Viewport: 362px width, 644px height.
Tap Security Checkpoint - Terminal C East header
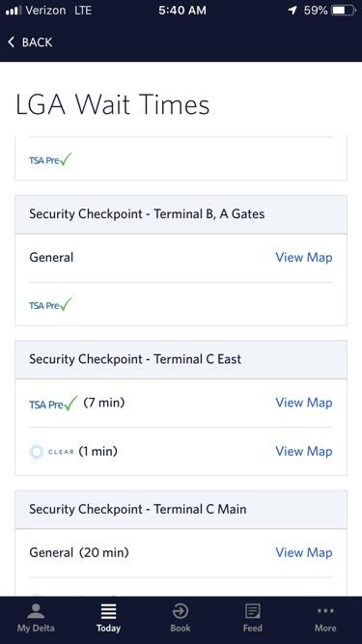181,359
